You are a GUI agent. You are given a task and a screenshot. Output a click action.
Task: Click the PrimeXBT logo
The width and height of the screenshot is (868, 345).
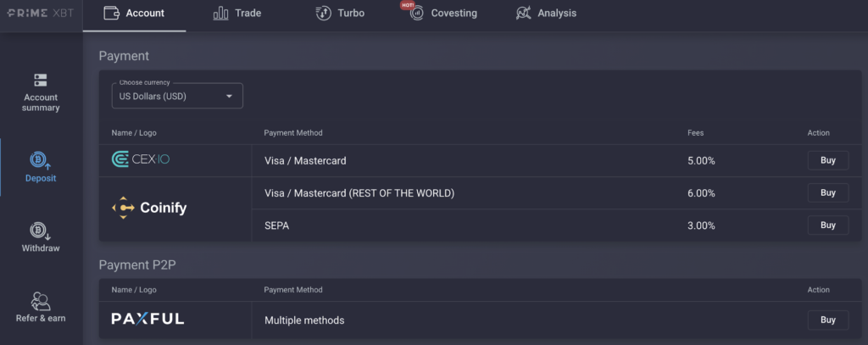click(x=40, y=14)
